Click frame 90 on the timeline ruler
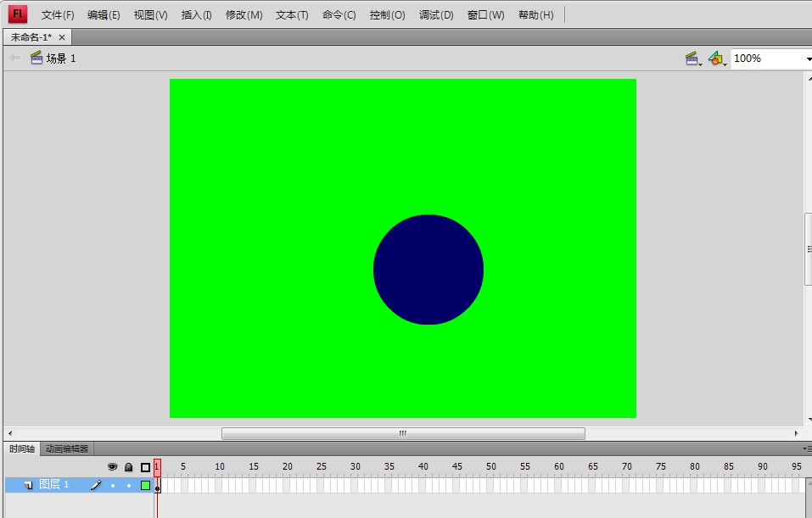 (761, 467)
